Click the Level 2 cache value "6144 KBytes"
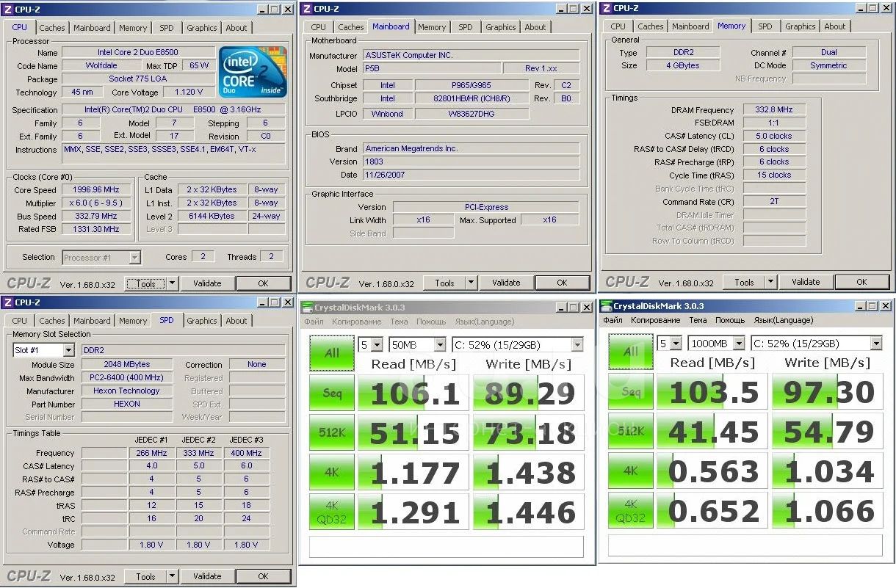This screenshot has width=896, height=588. (211, 217)
